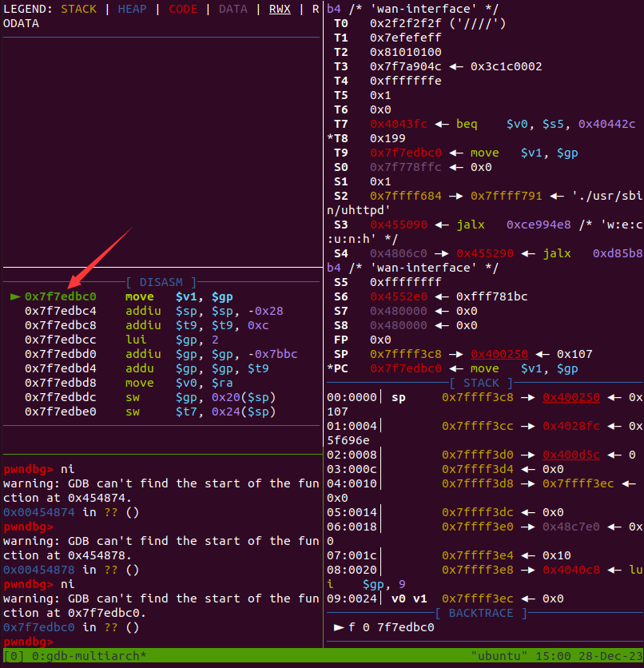
Task: Click the T1 register value 0x7efefeff
Action: (x=405, y=38)
